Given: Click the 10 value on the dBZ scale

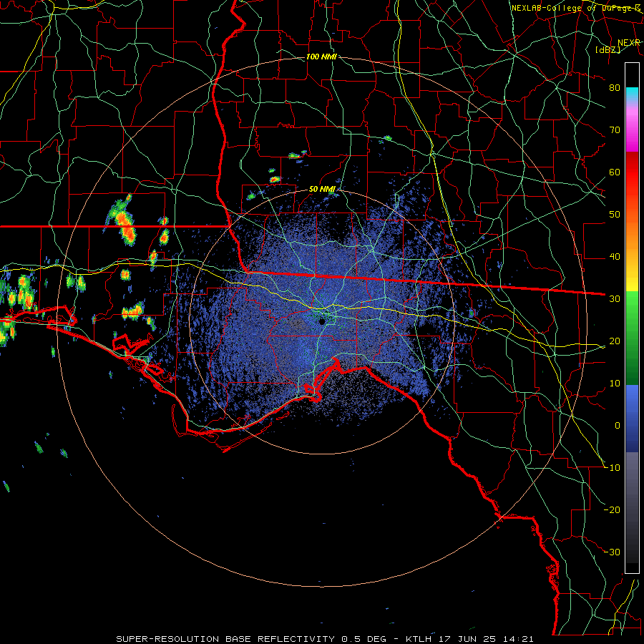Looking at the screenshot, I should [x=615, y=384].
